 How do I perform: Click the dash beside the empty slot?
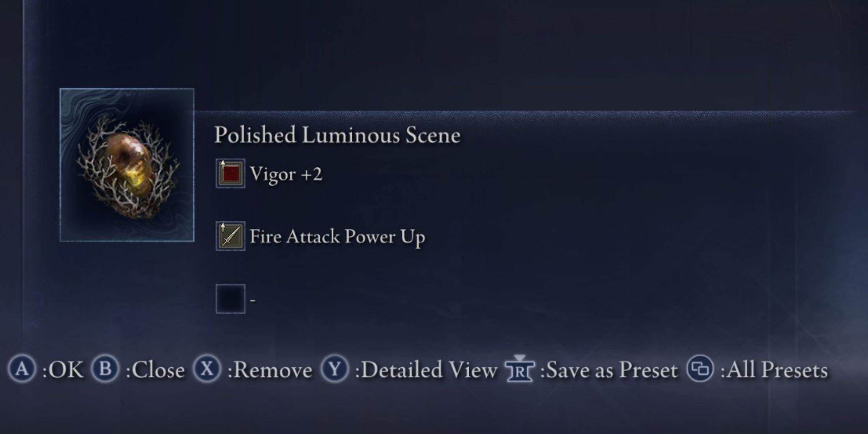(x=253, y=300)
